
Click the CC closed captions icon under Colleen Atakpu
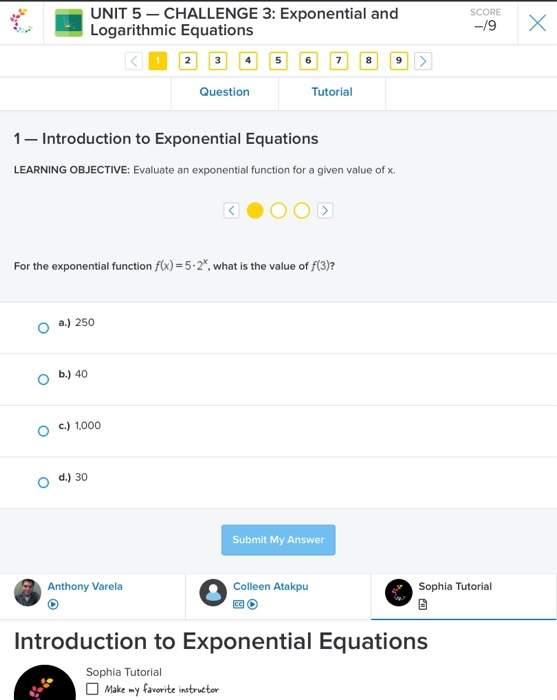pos(239,604)
